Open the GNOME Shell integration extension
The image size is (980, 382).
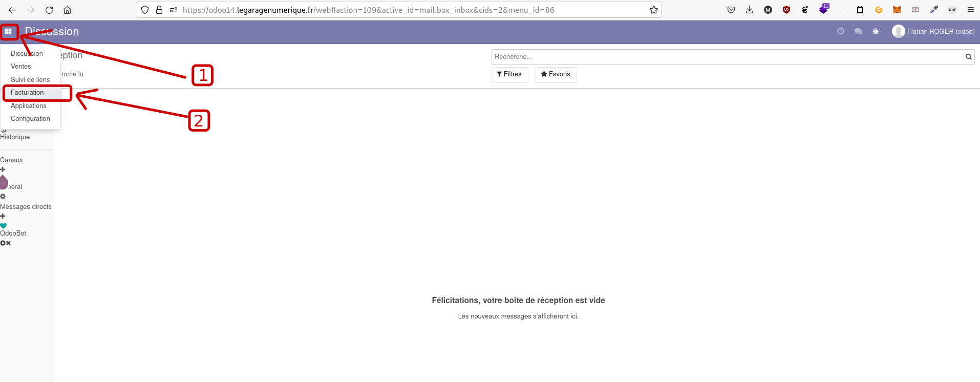click(x=805, y=10)
